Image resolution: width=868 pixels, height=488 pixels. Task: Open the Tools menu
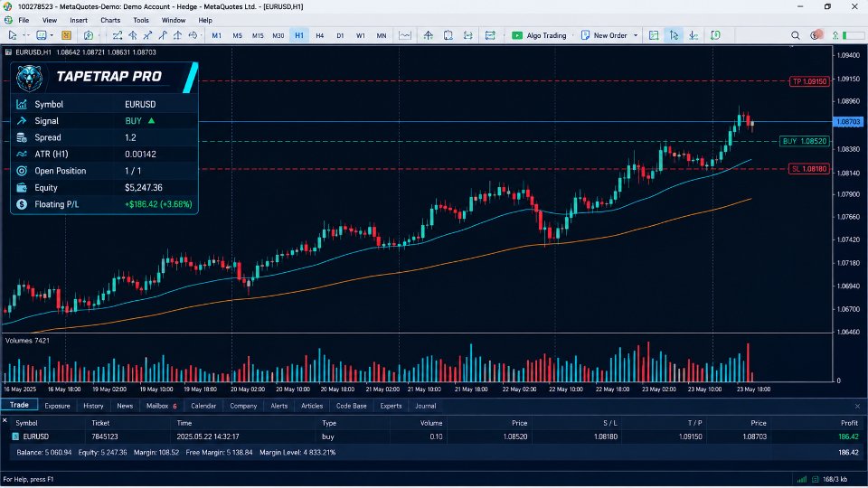pos(141,20)
